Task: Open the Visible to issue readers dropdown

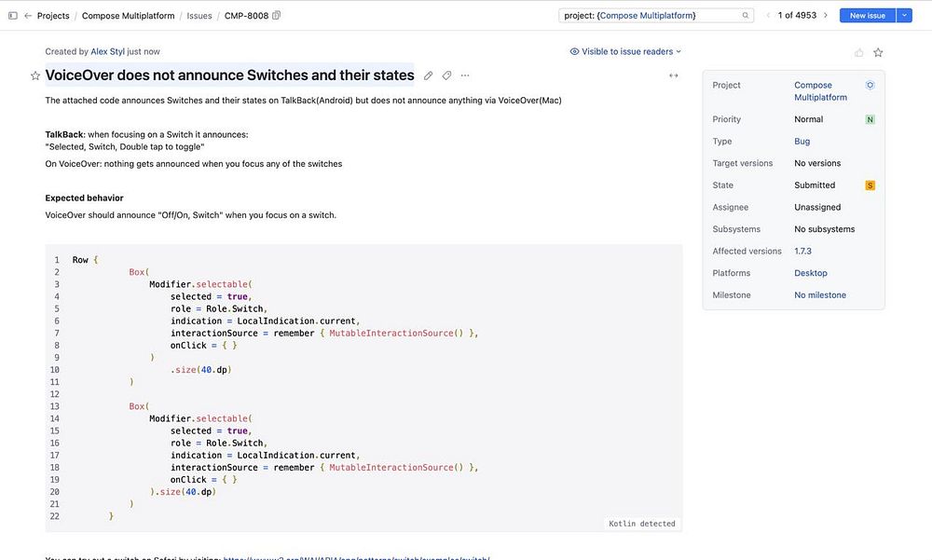Action: pos(625,52)
